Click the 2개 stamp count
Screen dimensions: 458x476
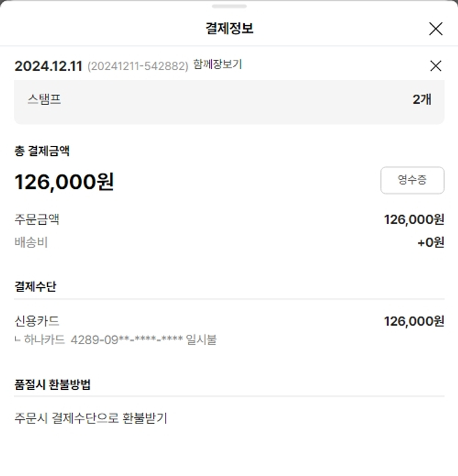(x=422, y=100)
